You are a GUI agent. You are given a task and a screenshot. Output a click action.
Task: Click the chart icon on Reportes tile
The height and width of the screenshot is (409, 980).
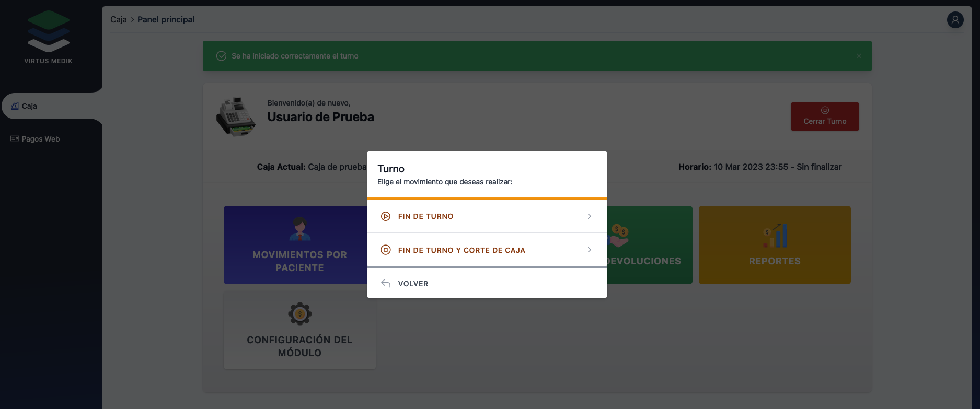pyautogui.click(x=775, y=236)
